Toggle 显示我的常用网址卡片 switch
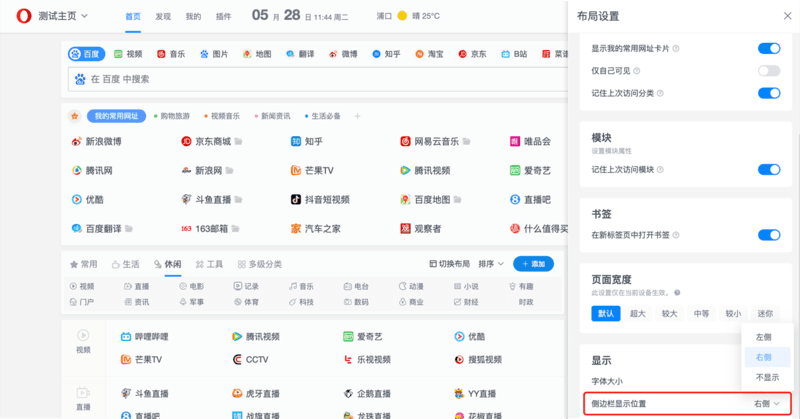 click(769, 48)
